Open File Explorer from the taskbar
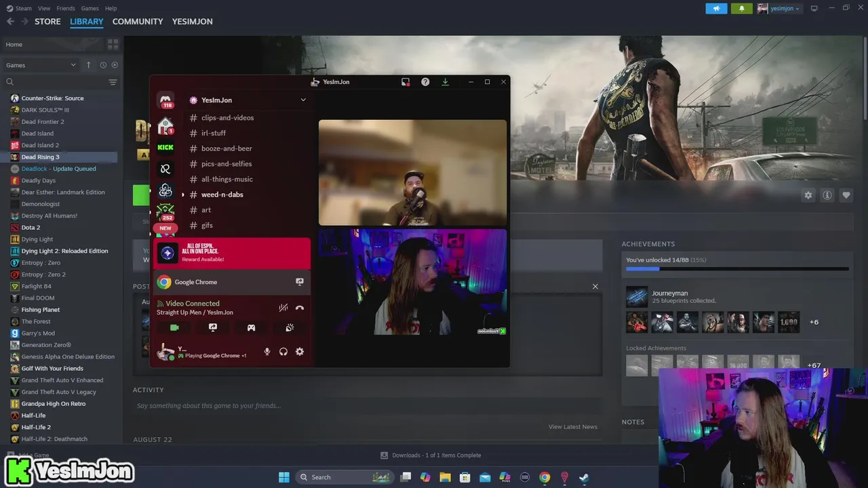Image resolution: width=868 pixels, height=488 pixels. 445,477
